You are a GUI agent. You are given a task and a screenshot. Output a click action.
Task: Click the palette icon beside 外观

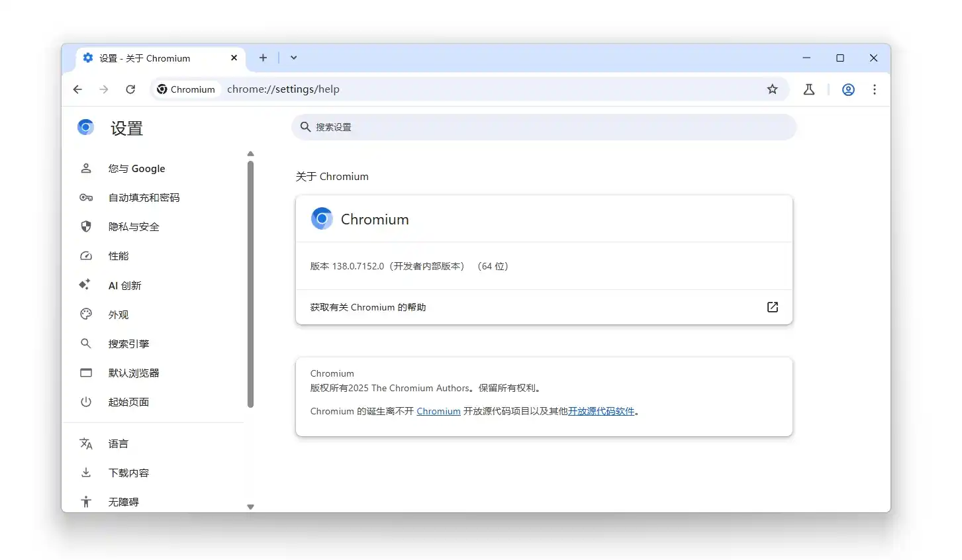click(x=86, y=314)
